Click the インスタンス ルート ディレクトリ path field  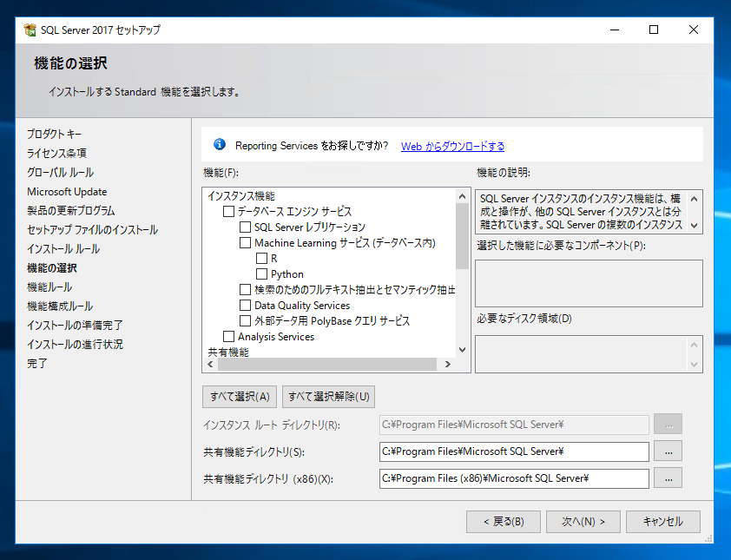point(514,425)
